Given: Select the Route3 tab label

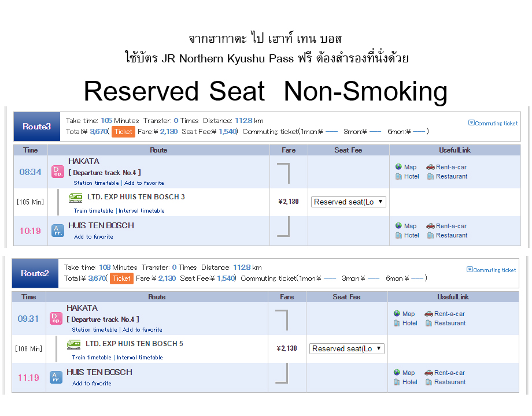Looking at the screenshot, I should (x=37, y=127).
